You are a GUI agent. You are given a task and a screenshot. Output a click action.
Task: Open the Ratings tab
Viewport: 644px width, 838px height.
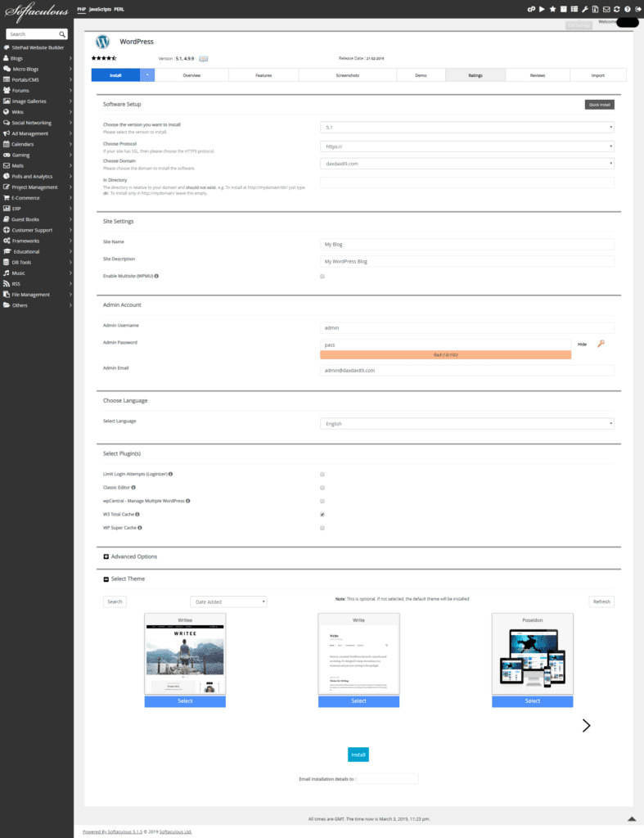pyautogui.click(x=475, y=75)
